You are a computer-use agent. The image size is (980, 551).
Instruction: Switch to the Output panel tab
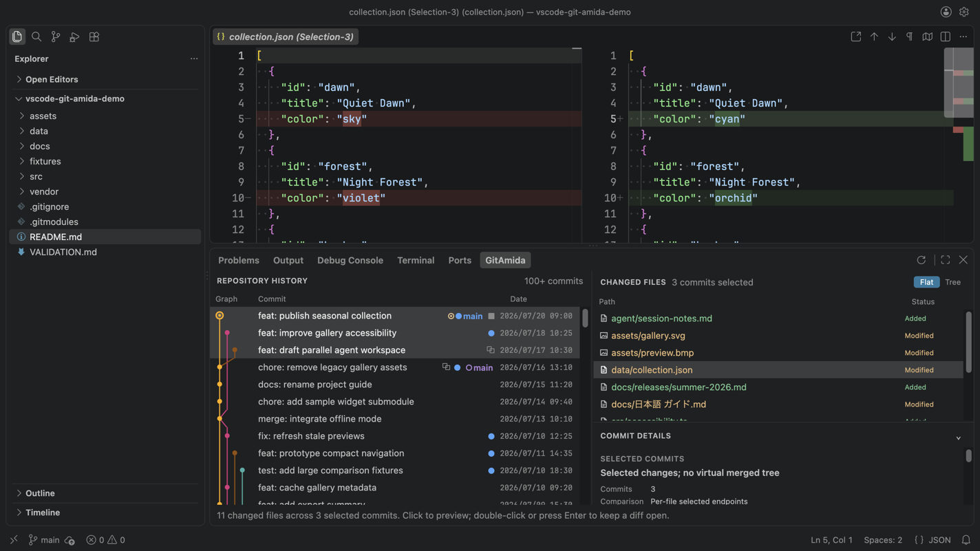point(288,260)
